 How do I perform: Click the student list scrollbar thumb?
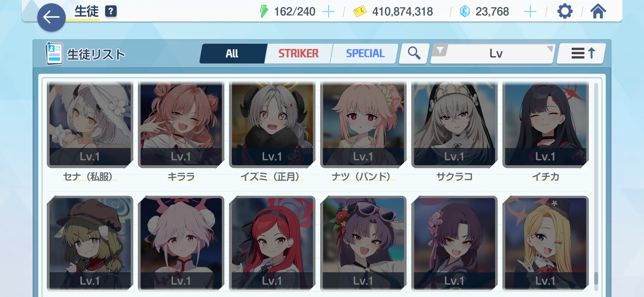596,278
